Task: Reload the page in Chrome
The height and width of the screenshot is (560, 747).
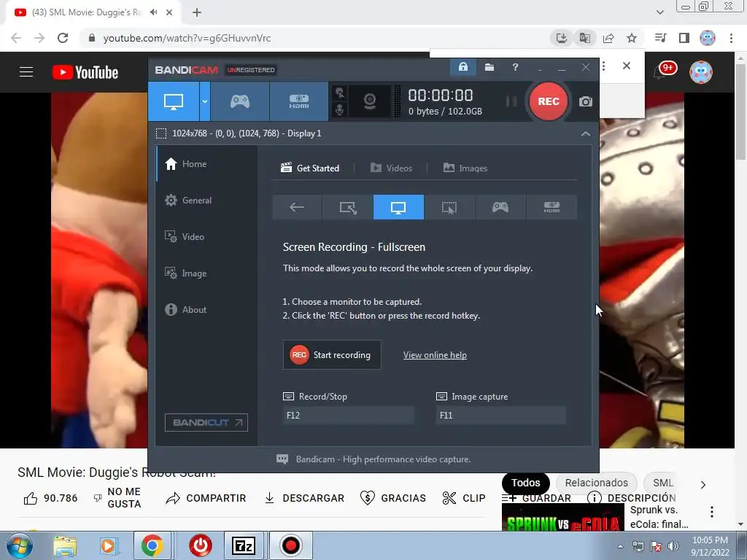Action: [63, 38]
